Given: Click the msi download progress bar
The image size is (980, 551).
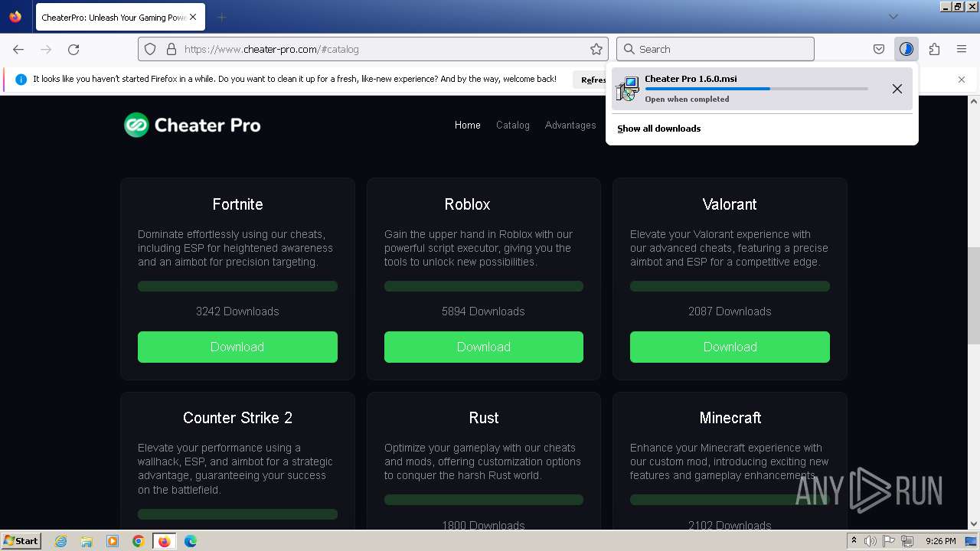Looking at the screenshot, I should (x=756, y=89).
